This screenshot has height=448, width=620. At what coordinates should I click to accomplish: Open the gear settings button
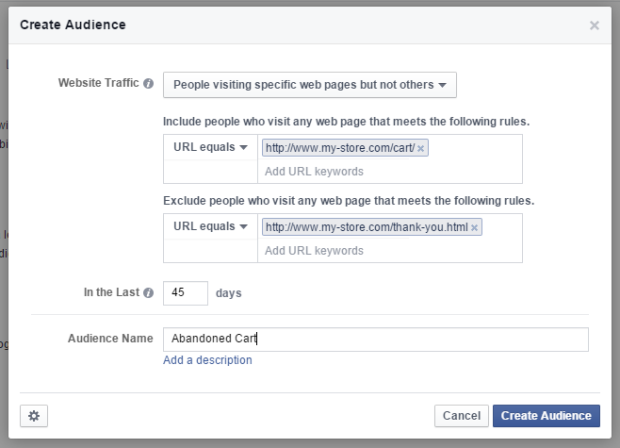[34, 416]
